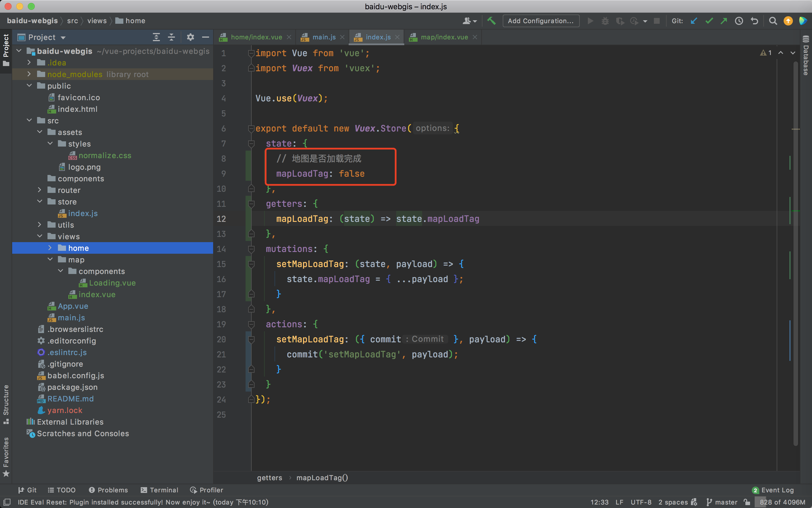This screenshot has height=508, width=812.
Task: Toggle the Project side tool window
Action: pos(6,50)
